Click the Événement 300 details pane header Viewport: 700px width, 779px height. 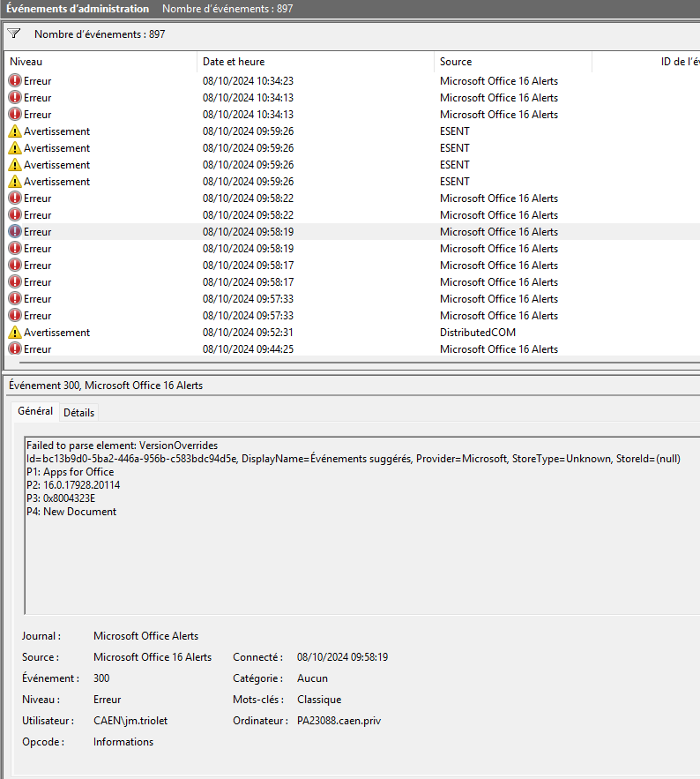point(106,386)
